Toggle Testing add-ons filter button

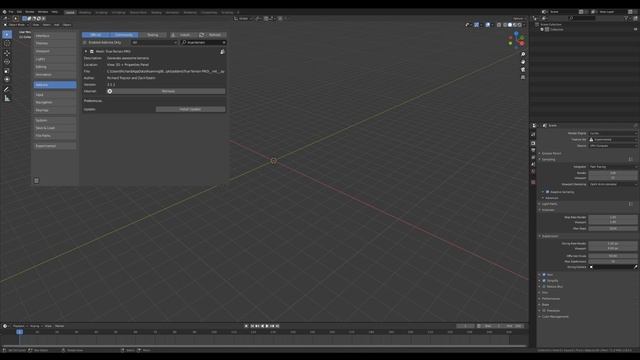152,35
